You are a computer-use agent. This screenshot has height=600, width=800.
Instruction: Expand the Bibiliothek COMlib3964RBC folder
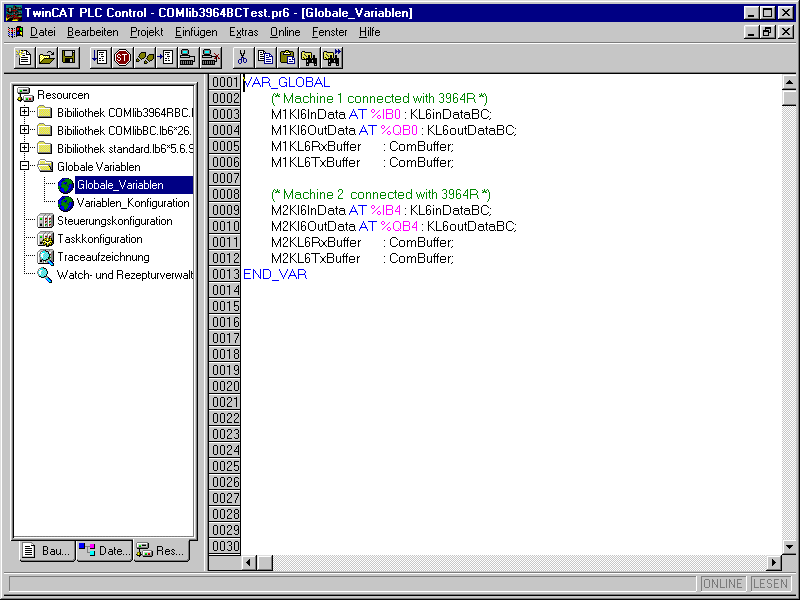tap(24, 111)
